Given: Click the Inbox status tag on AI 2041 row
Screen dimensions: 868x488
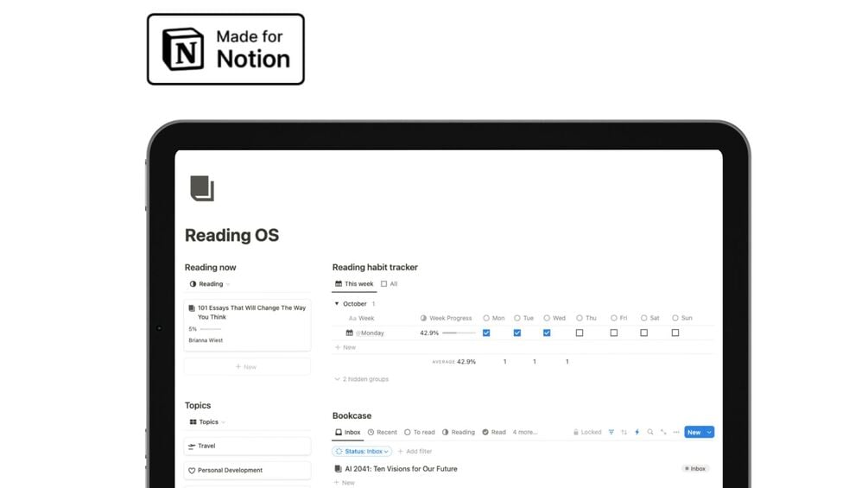Looking at the screenshot, I should (x=695, y=469).
